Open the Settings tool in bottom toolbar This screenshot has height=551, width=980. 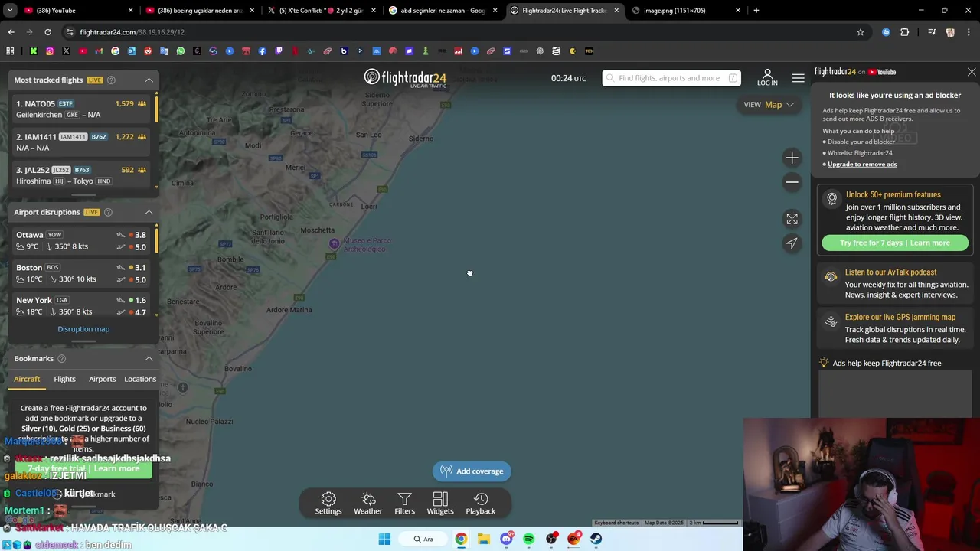tap(328, 504)
